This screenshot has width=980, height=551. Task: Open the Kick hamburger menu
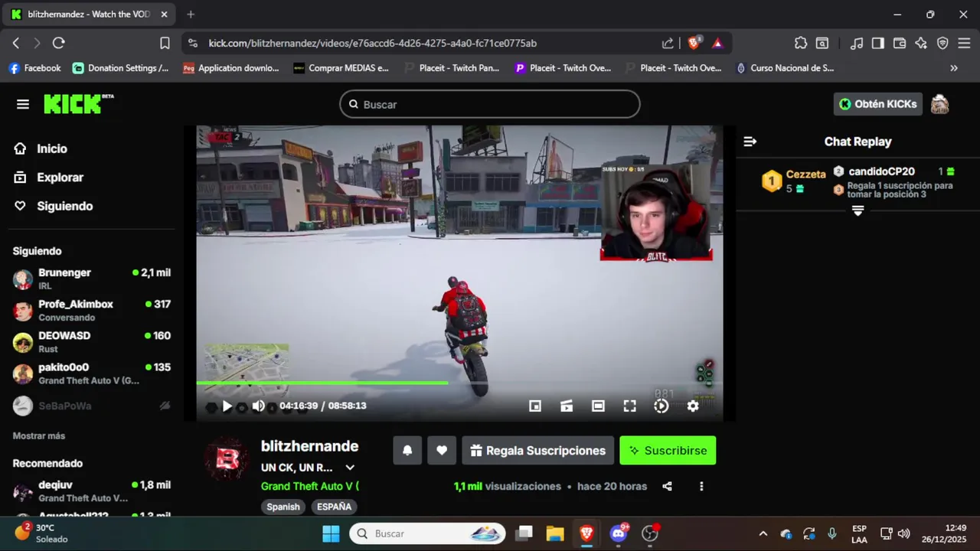click(23, 104)
